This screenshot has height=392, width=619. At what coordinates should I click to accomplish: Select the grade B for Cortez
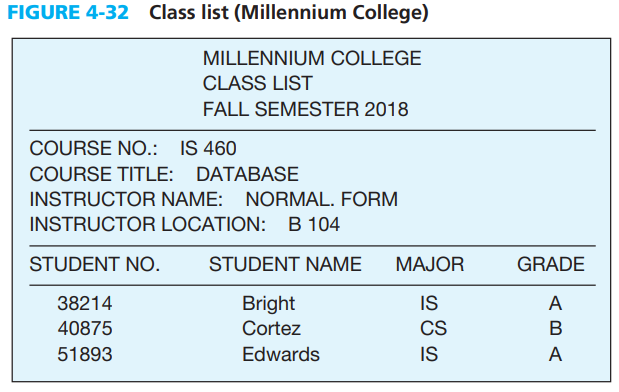[555, 328]
